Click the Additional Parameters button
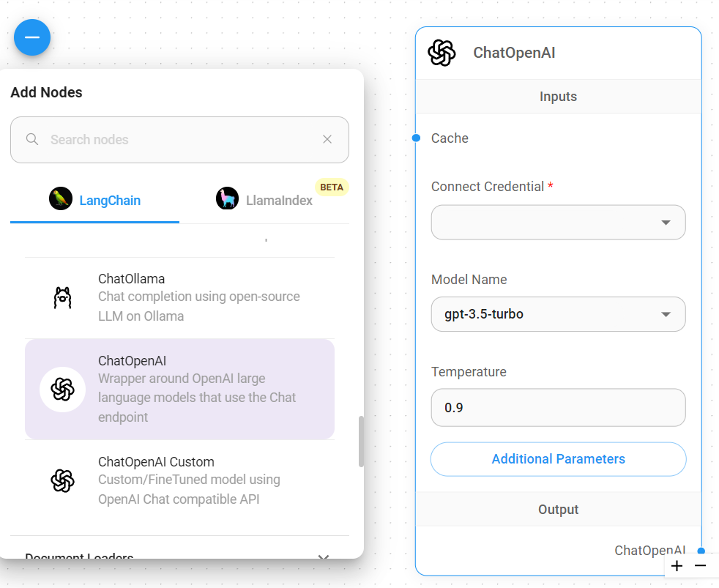Image resolution: width=719 pixels, height=588 pixels. 558,459
